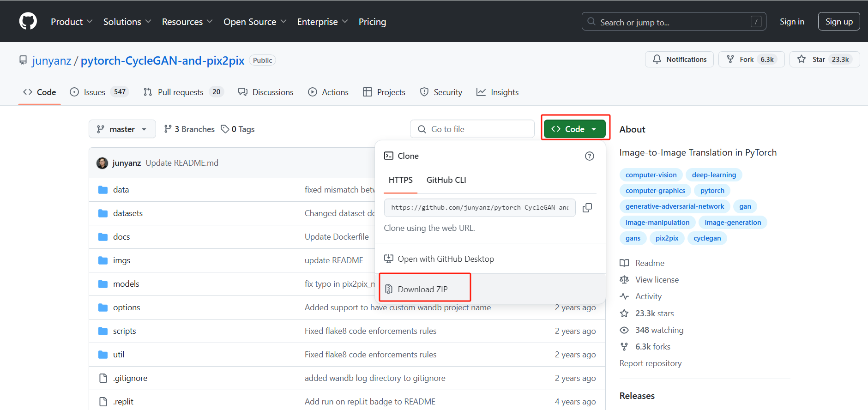Click the Readme book icon

pos(624,263)
